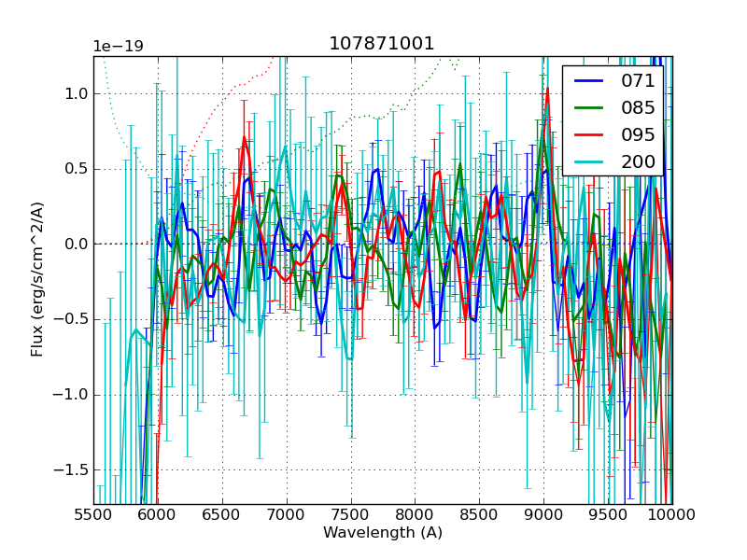Click the 1e-19 exponent label

(x=118, y=47)
